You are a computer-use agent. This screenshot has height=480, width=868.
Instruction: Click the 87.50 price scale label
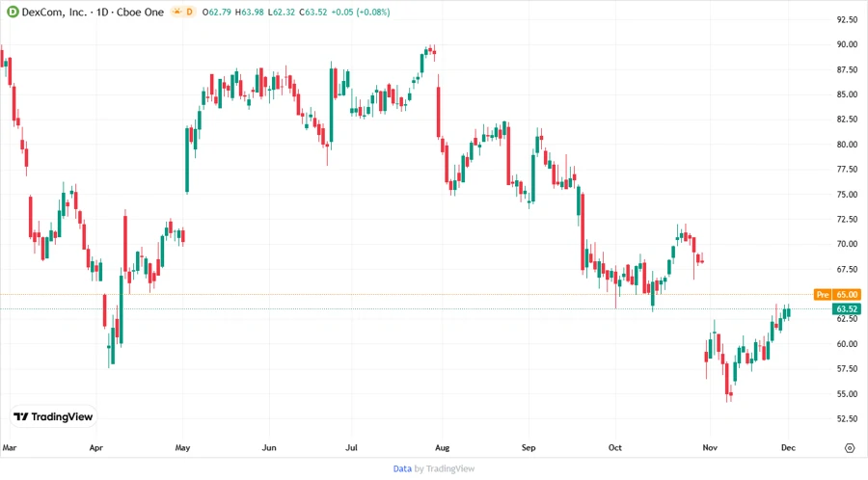847,69
